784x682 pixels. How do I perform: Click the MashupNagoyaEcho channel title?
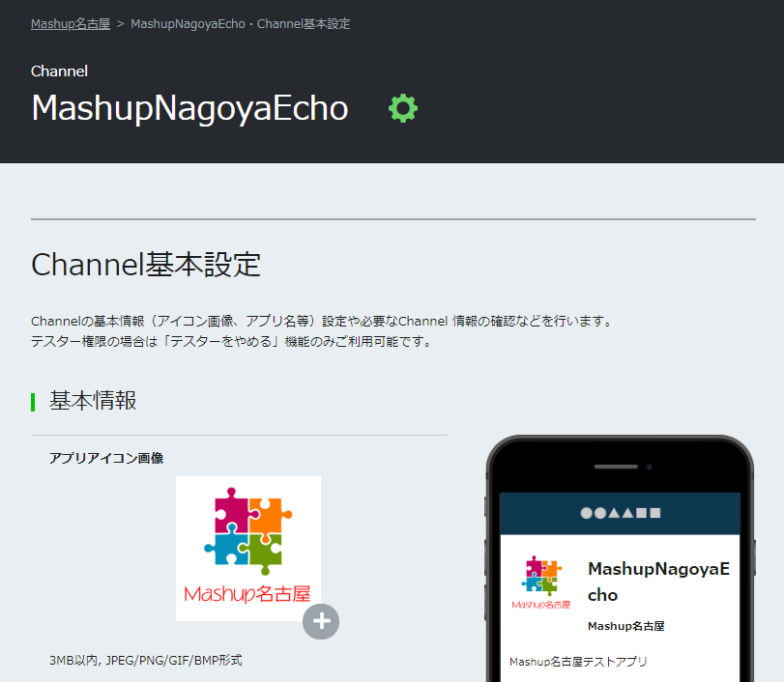(189, 108)
